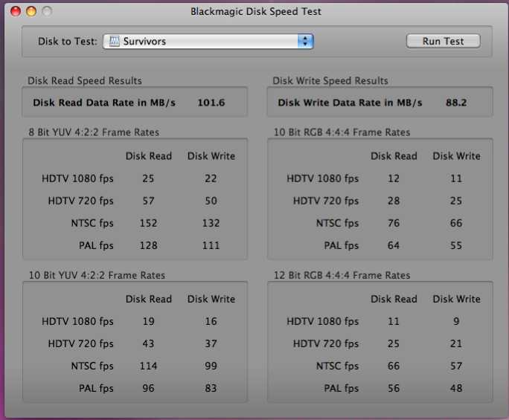The width and height of the screenshot is (509, 420).
Task: Click 10 Bit RGB PAL write value 55
Action: coord(456,245)
